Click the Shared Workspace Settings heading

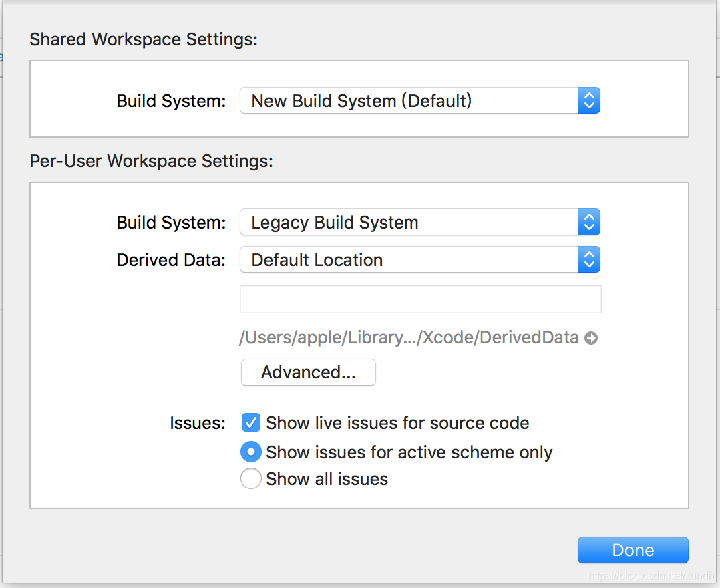pyautogui.click(x=144, y=39)
